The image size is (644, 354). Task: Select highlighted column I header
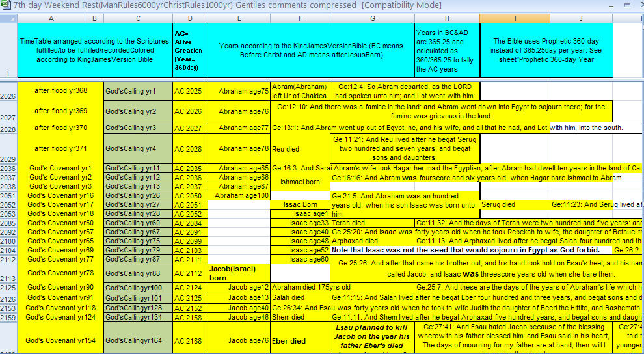(x=515, y=18)
